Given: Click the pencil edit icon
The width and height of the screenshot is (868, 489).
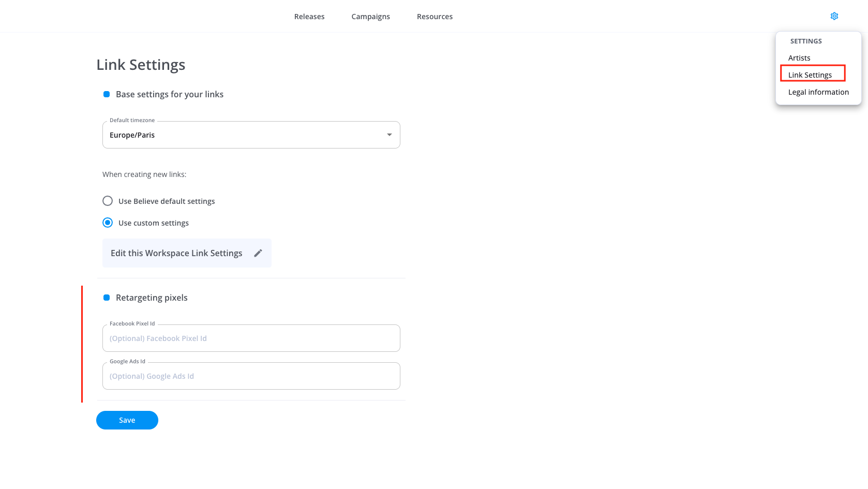Looking at the screenshot, I should (258, 253).
